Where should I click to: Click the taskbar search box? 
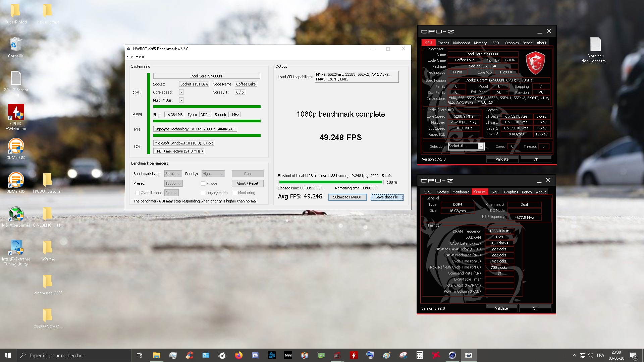point(73,355)
